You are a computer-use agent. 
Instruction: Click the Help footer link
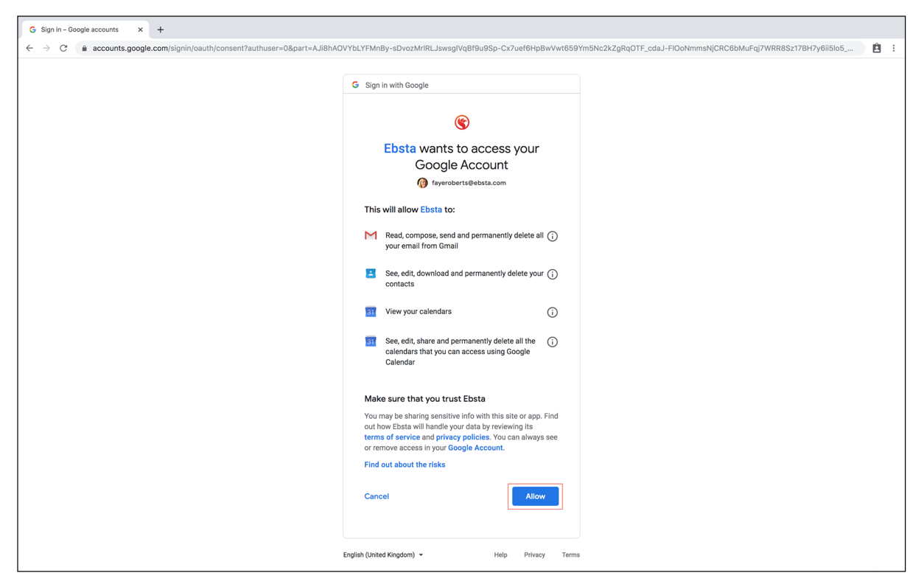tap(500, 555)
